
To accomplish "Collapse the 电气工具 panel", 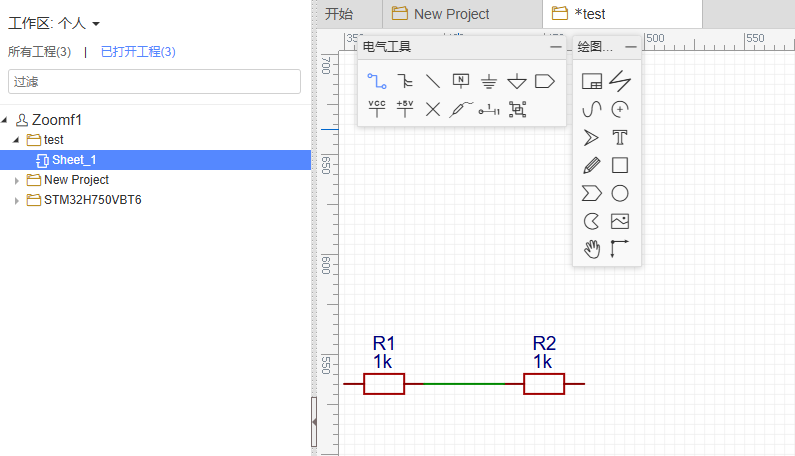I will [x=555, y=47].
